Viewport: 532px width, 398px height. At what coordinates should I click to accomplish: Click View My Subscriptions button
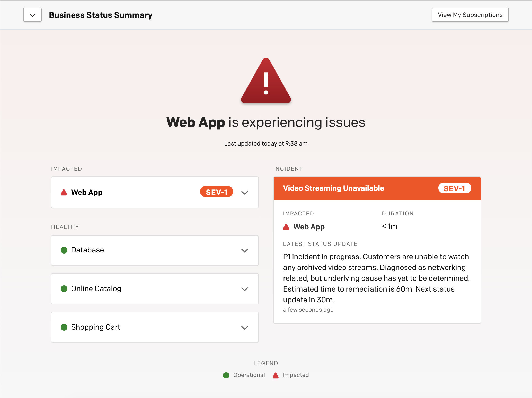pyautogui.click(x=470, y=15)
